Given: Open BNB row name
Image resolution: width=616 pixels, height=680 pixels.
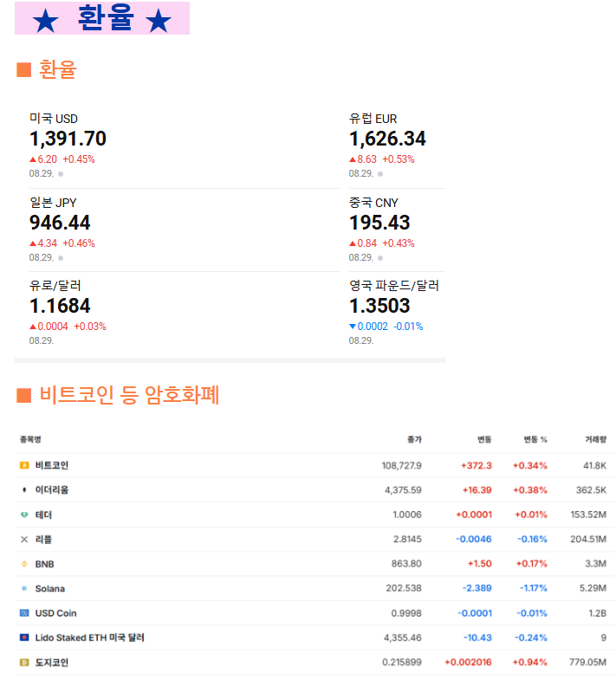Looking at the screenshot, I should [x=45, y=564].
